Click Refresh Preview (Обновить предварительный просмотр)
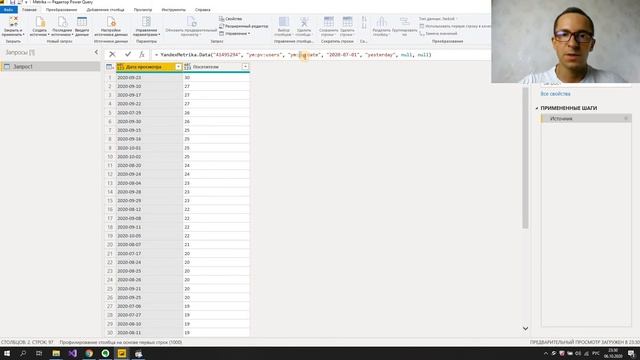 coord(191,26)
